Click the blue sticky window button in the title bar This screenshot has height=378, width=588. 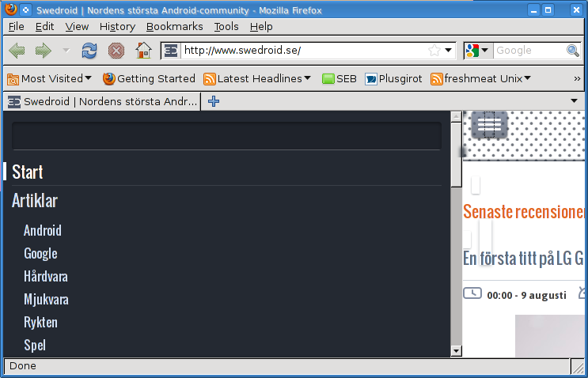(25, 9)
